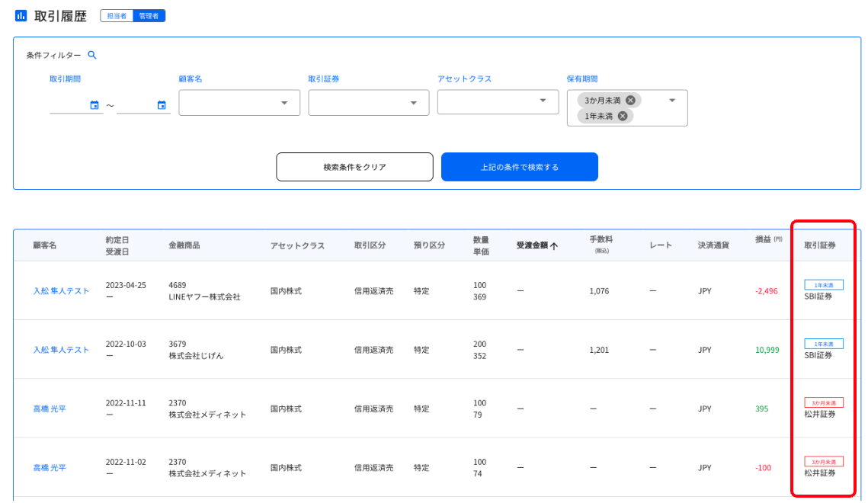This screenshot has width=868, height=503.
Task: Click 上記の条件で検索する button
Action: coord(519,167)
